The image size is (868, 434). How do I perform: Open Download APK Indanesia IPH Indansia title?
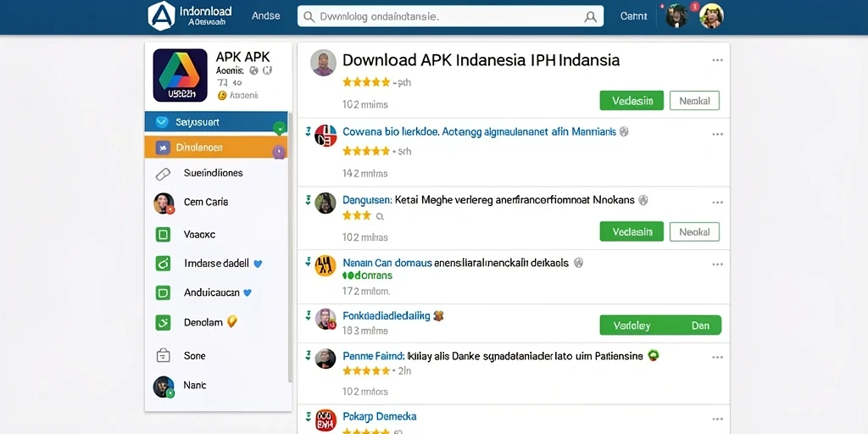[x=481, y=60]
